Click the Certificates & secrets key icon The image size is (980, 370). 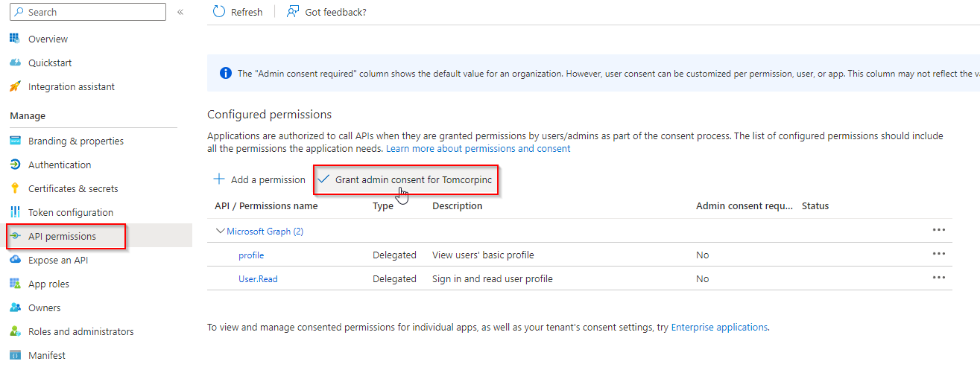(x=14, y=188)
